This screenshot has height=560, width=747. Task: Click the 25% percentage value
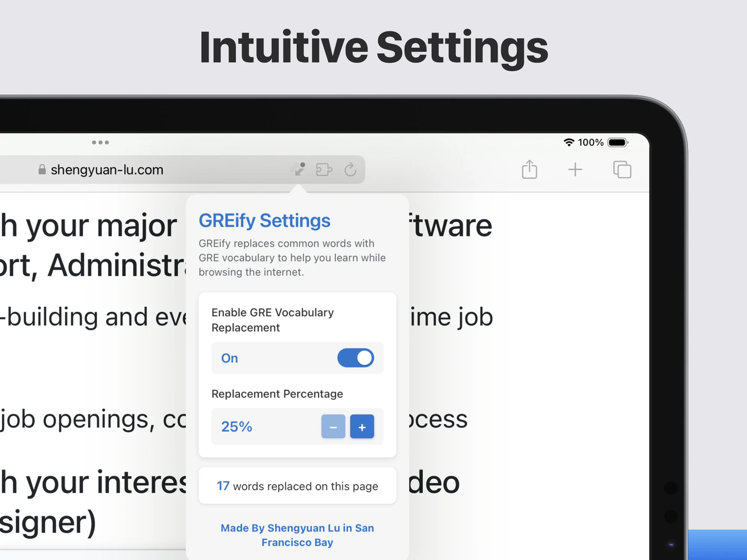(x=236, y=426)
